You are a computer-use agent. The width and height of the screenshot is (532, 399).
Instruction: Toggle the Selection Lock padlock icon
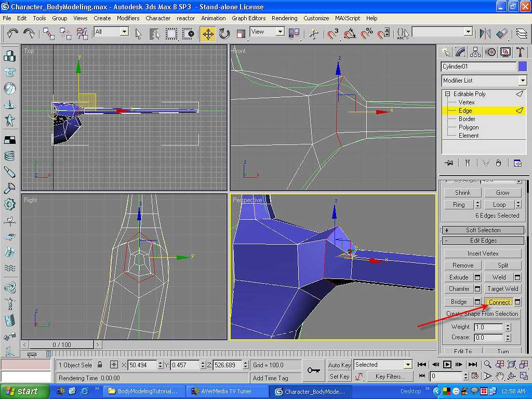100,365
